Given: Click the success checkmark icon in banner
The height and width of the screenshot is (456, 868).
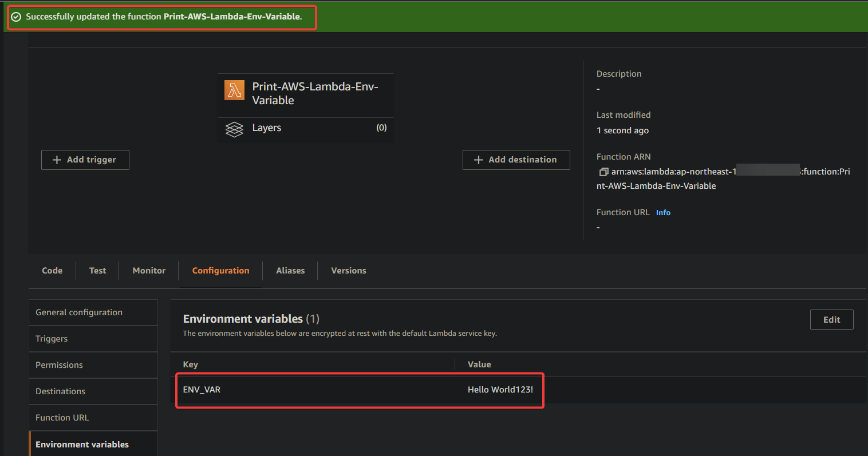Looking at the screenshot, I should coord(16,17).
